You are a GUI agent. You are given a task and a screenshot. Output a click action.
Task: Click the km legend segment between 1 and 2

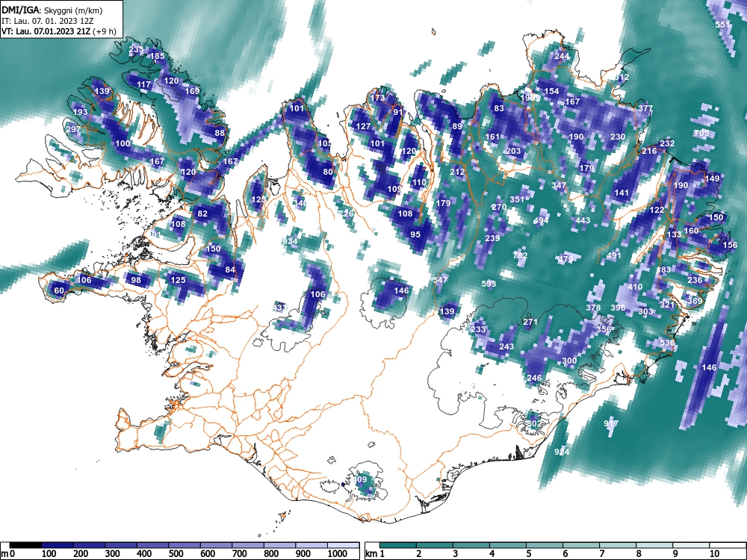click(398, 546)
